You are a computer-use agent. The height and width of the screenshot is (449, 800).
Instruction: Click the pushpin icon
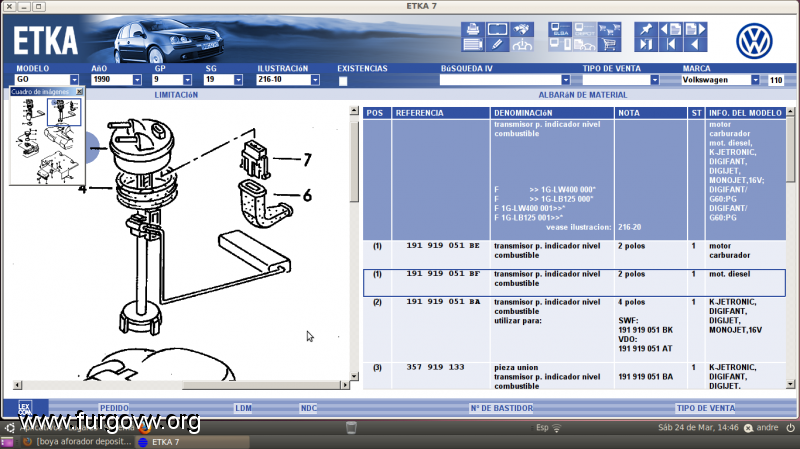point(645,29)
